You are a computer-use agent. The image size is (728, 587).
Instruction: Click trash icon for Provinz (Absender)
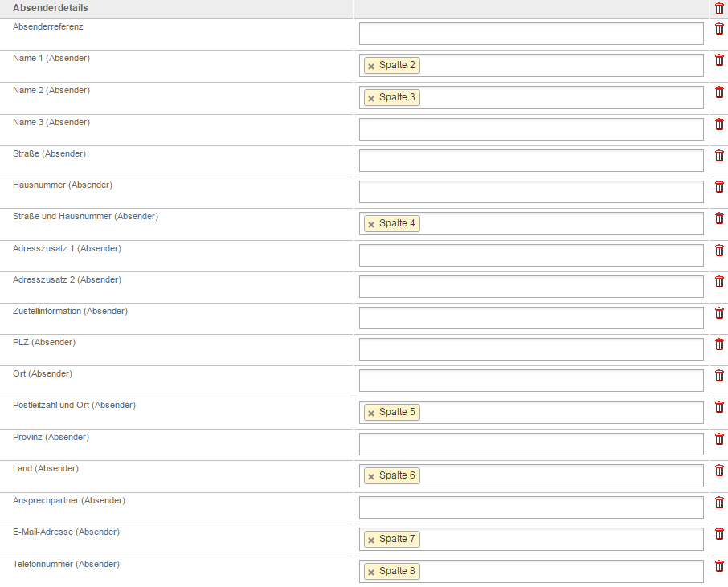719,439
